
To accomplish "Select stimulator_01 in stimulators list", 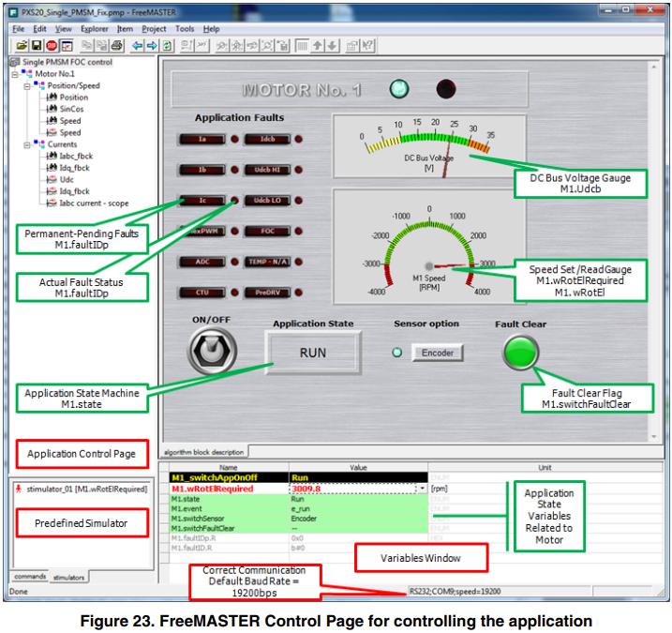I will coord(86,490).
